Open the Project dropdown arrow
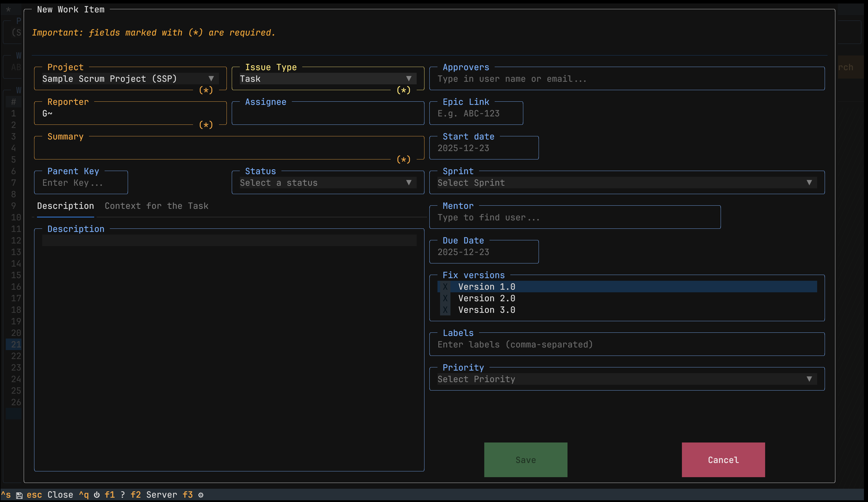The width and height of the screenshot is (868, 502). click(x=211, y=79)
